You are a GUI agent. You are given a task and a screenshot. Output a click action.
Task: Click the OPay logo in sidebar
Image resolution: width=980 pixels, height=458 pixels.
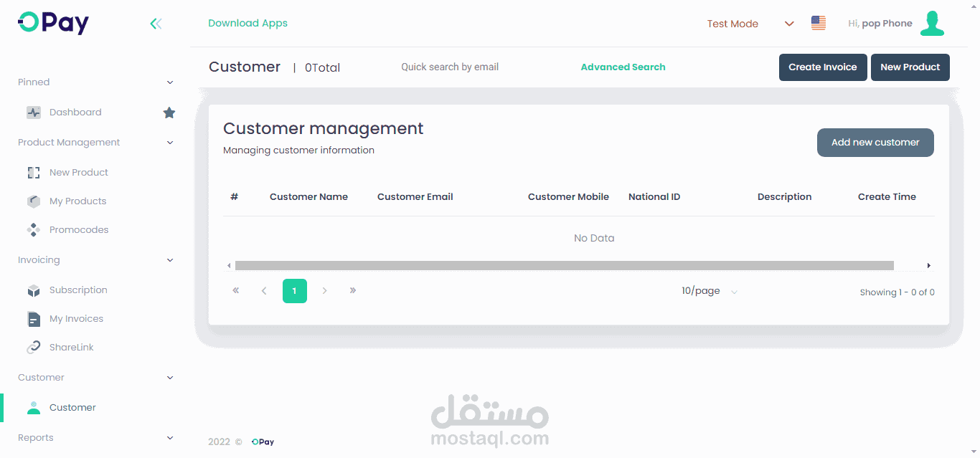click(x=53, y=23)
